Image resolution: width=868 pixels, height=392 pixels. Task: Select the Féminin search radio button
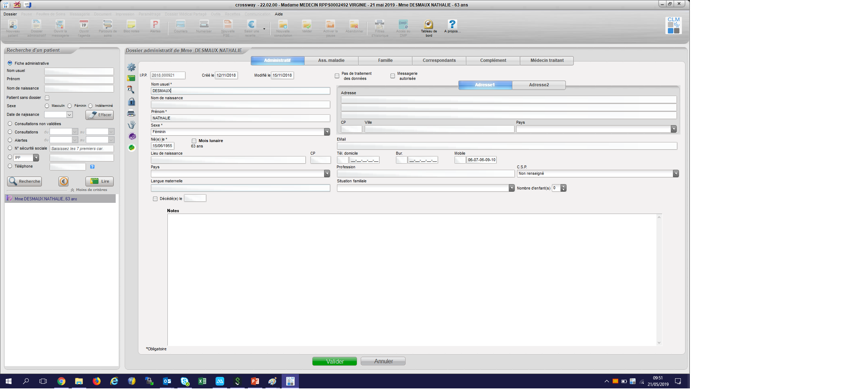pyautogui.click(x=70, y=106)
